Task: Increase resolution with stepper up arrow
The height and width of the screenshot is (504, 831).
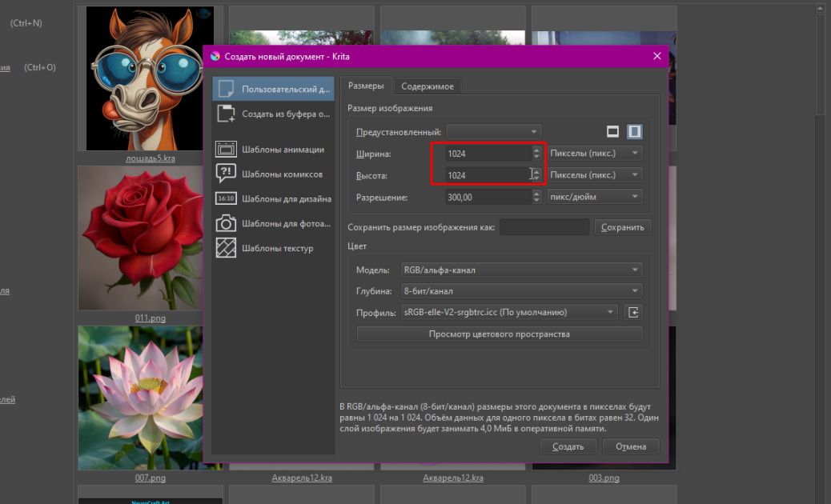Action: click(x=536, y=194)
